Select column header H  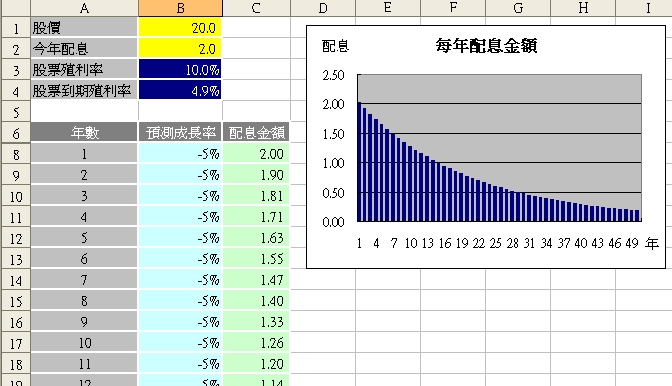coord(583,8)
